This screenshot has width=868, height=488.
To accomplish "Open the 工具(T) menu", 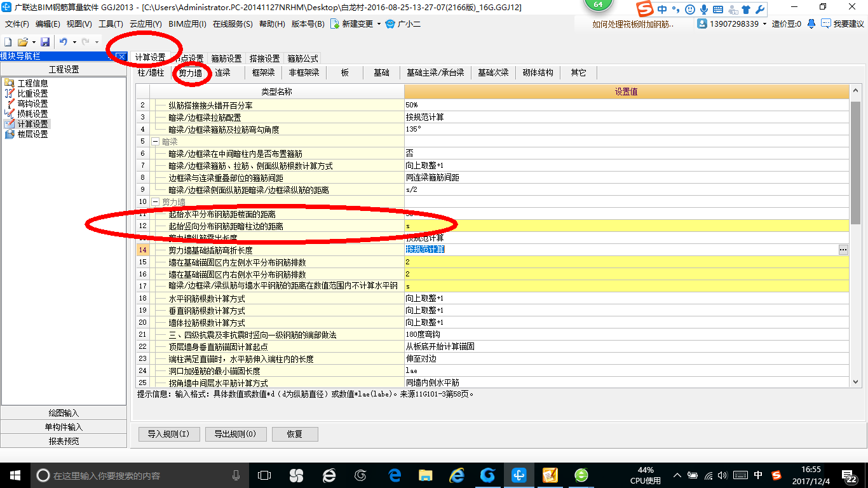I will 111,24.
